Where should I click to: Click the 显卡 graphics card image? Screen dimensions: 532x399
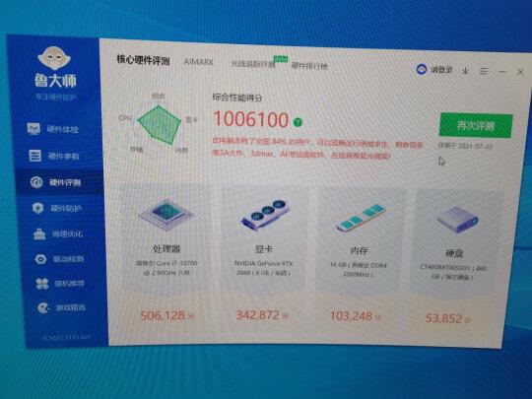tap(265, 215)
